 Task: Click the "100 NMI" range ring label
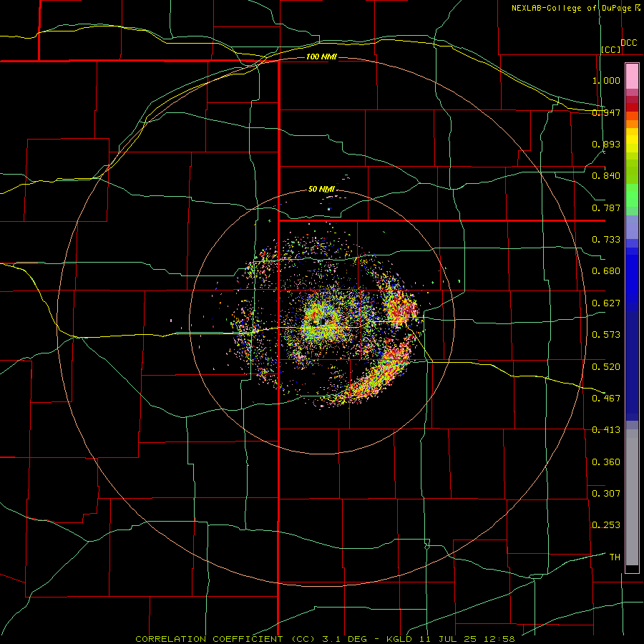(x=321, y=57)
